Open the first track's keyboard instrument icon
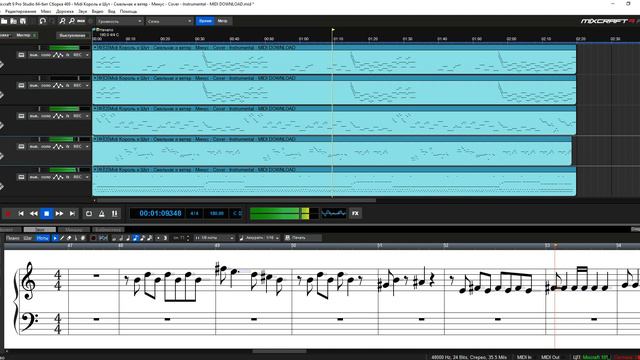Image resolution: width=640 pixels, height=360 pixels. click(21, 55)
